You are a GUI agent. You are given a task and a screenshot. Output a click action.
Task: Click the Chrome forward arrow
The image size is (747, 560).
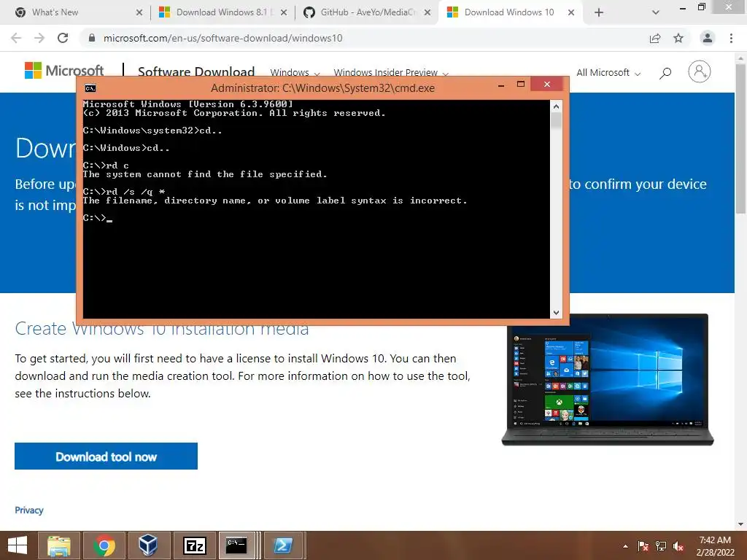click(x=39, y=38)
